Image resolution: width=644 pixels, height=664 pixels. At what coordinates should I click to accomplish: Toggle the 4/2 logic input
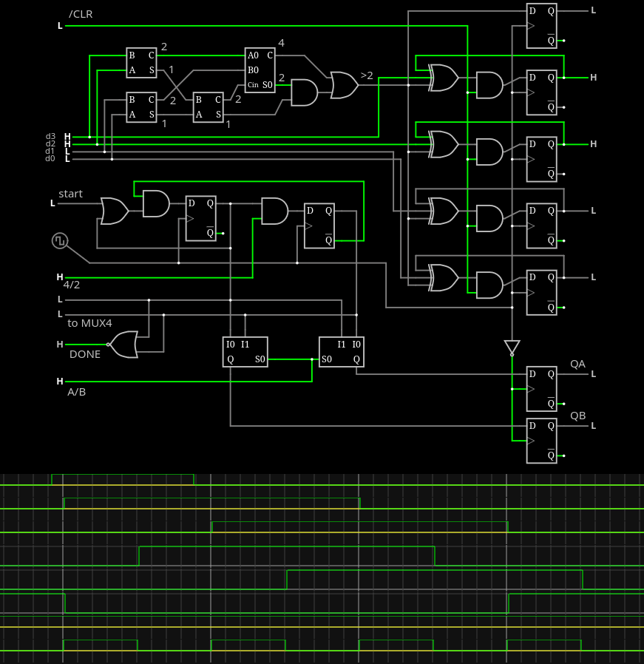(60, 277)
